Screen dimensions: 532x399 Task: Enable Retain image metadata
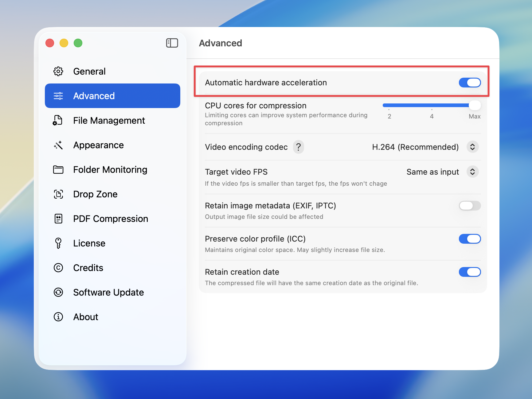click(x=470, y=206)
